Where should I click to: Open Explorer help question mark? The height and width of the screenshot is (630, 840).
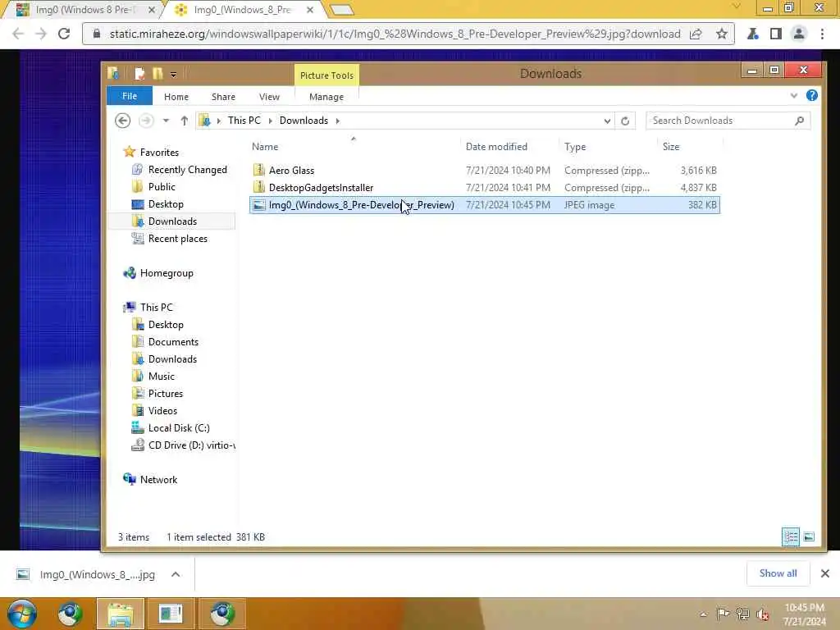click(x=811, y=95)
